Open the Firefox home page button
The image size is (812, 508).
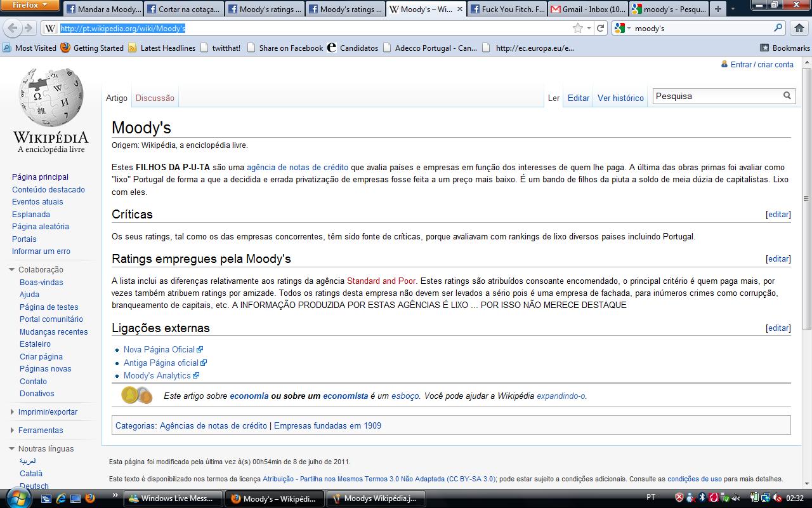pyautogui.click(x=799, y=28)
